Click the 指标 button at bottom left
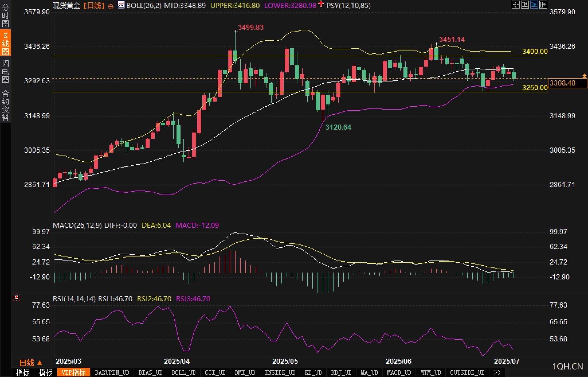This screenshot has width=588, height=377. (x=23, y=372)
